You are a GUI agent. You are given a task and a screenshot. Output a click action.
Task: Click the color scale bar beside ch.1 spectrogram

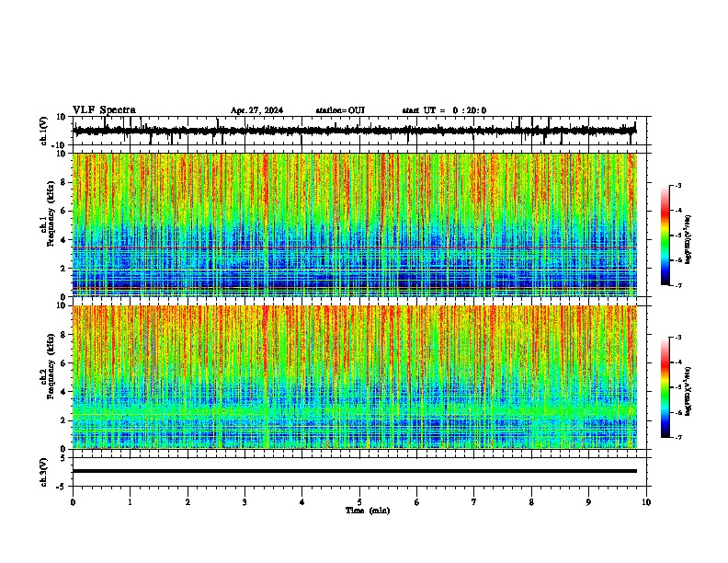[665, 236]
